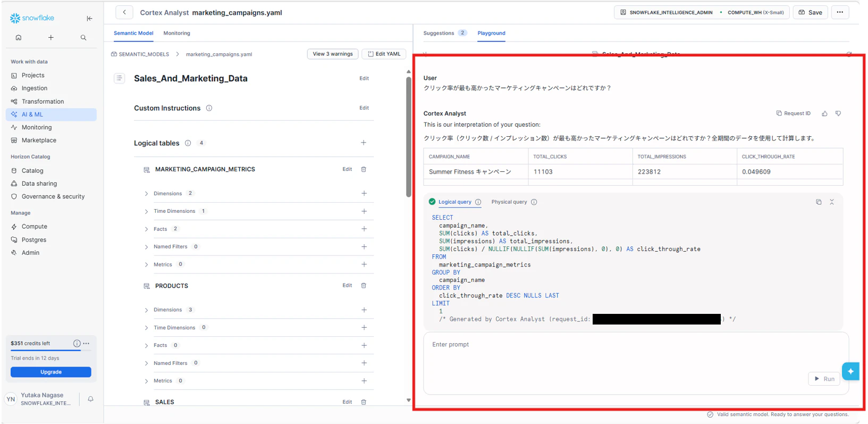Delete the SALES table
This screenshot has width=868, height=424.
click(364, 402)
